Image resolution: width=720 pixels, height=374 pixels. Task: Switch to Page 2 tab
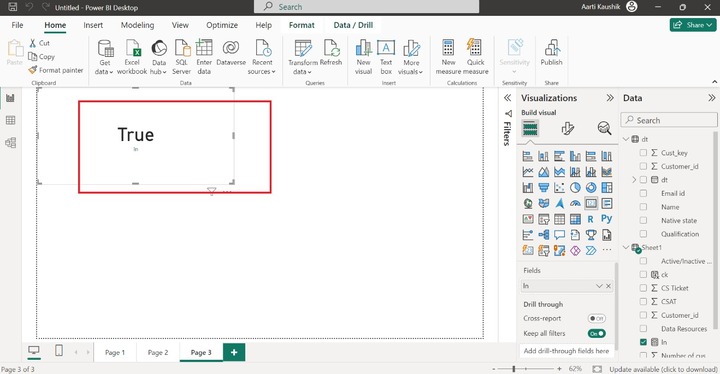click(158, 352)
